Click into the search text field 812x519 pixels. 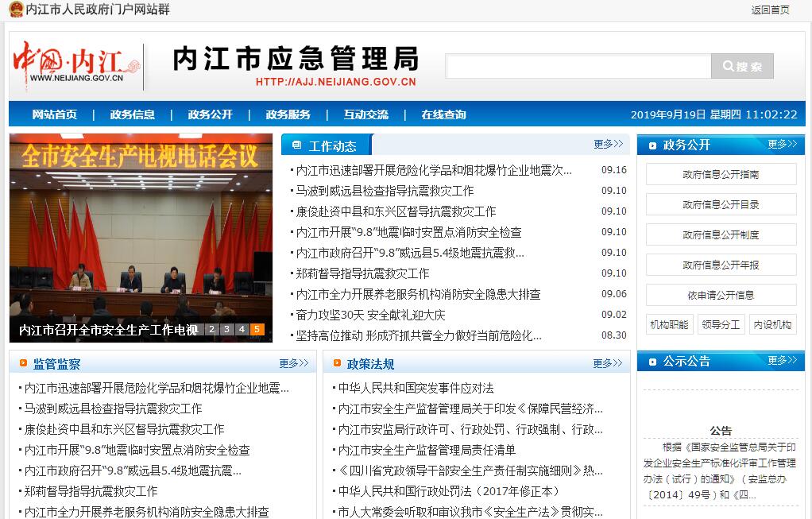coord(578,66)
